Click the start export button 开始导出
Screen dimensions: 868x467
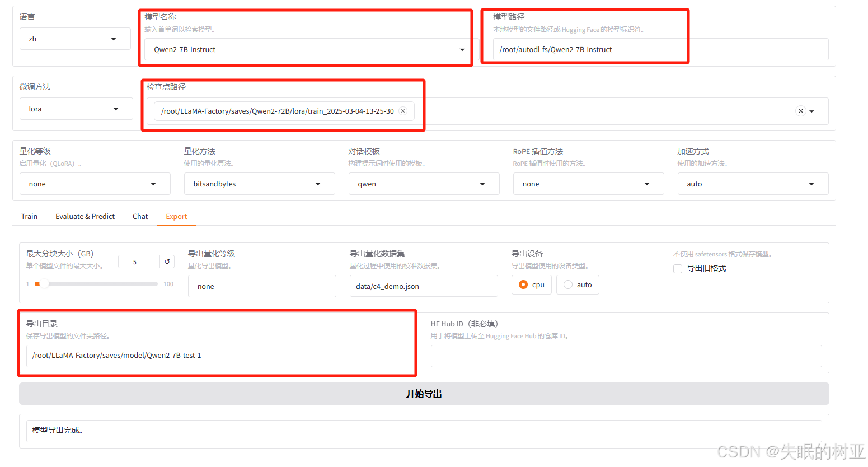[424, 394]
